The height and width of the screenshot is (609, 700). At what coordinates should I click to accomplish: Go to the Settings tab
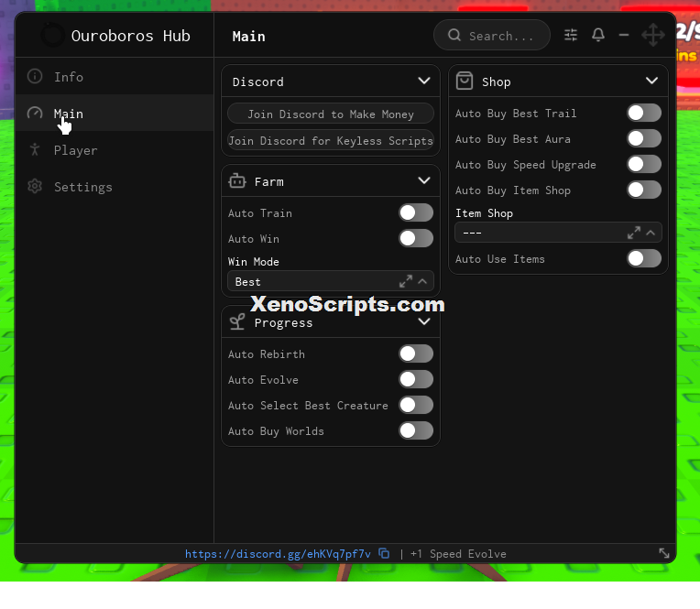coord(115,187)
